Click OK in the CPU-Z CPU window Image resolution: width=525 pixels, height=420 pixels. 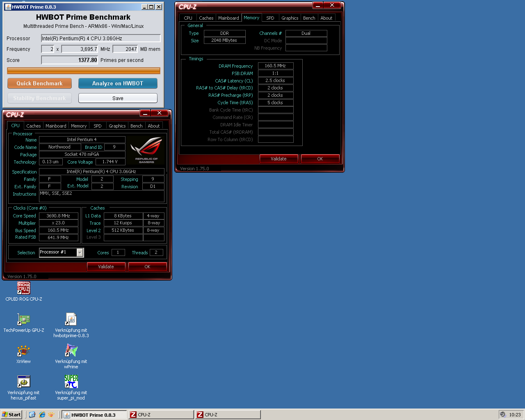pyautogui.click(x=147, y=267)
